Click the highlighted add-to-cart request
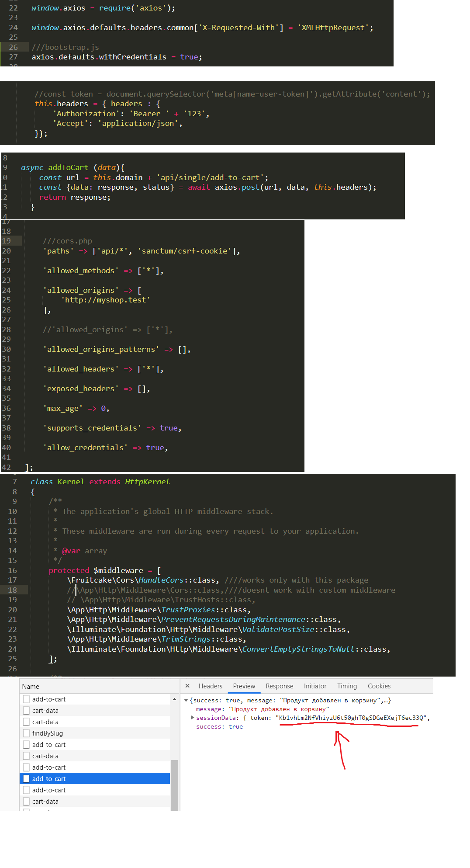The width and height of the screenshot is (470, 868). [x=95, y=779]
